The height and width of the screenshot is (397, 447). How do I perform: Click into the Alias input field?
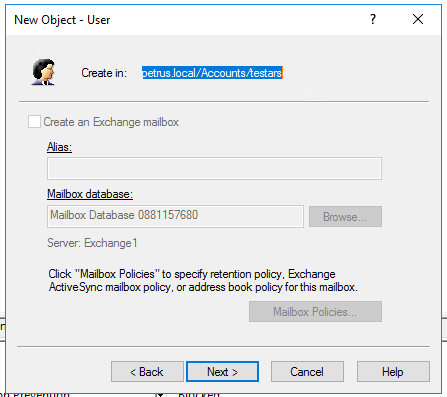coord(214,168)
